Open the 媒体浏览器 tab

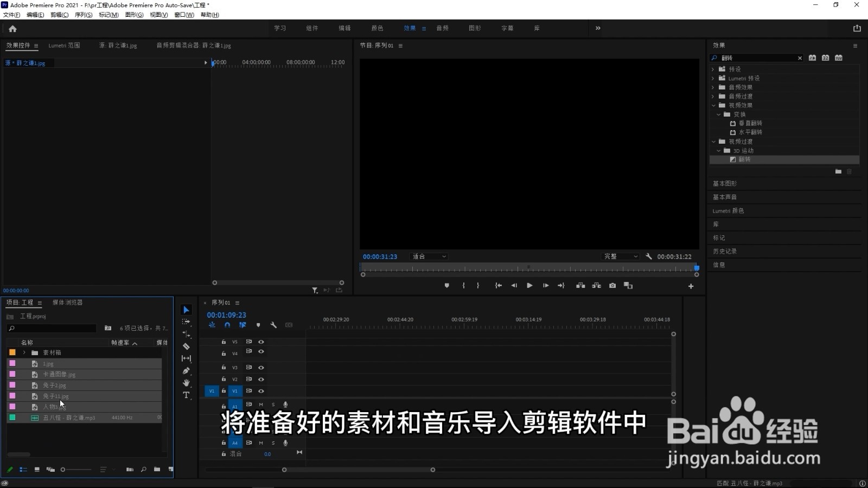(x=67, y=303)
